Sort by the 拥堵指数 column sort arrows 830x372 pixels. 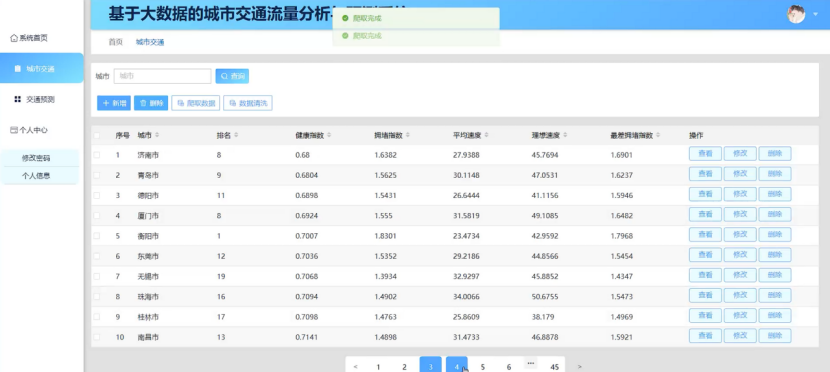408,135
